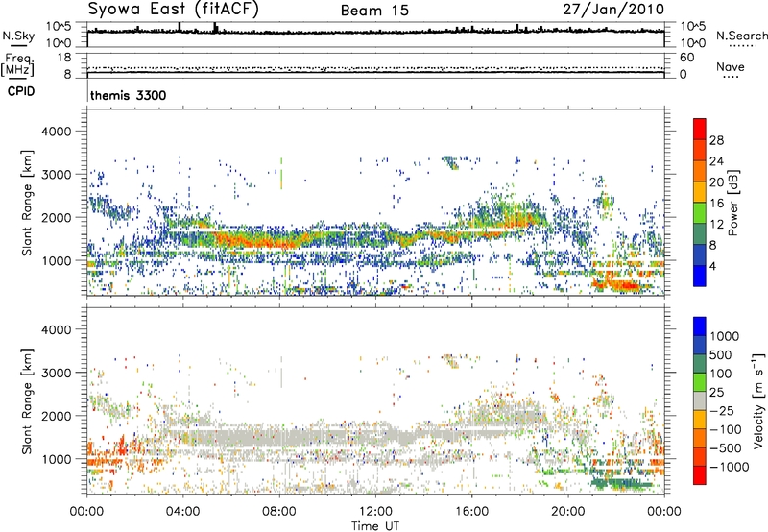Click the '04:00' time axis label
The width and height of the screenshot is (768, 532).
(182, 512)
